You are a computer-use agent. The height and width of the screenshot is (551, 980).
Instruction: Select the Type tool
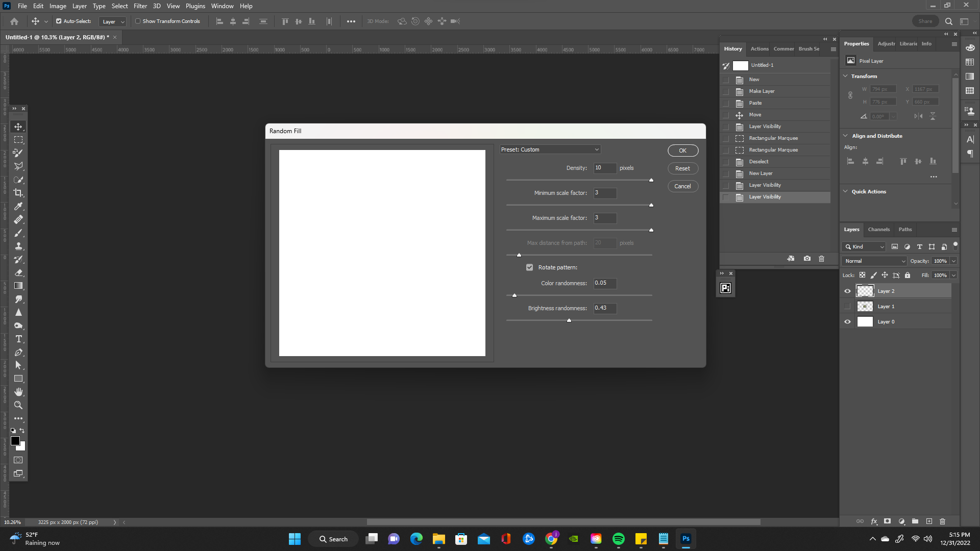click(x=18, y=339)
